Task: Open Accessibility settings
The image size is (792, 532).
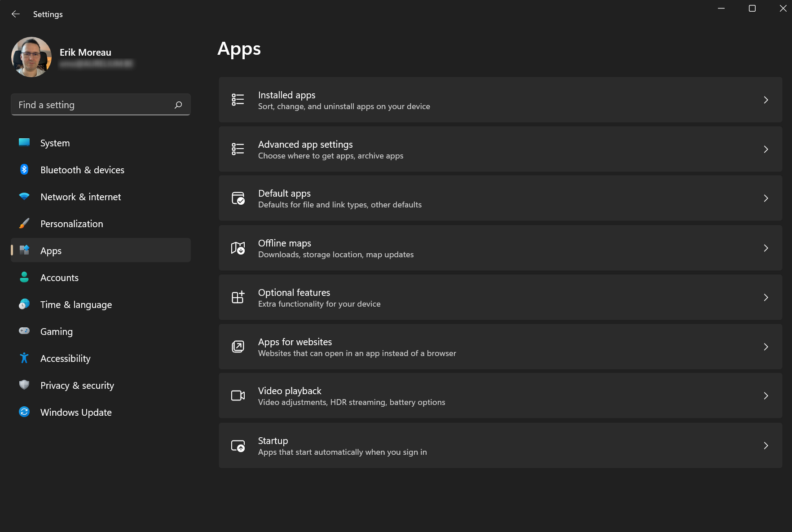Action: [65, 359]
